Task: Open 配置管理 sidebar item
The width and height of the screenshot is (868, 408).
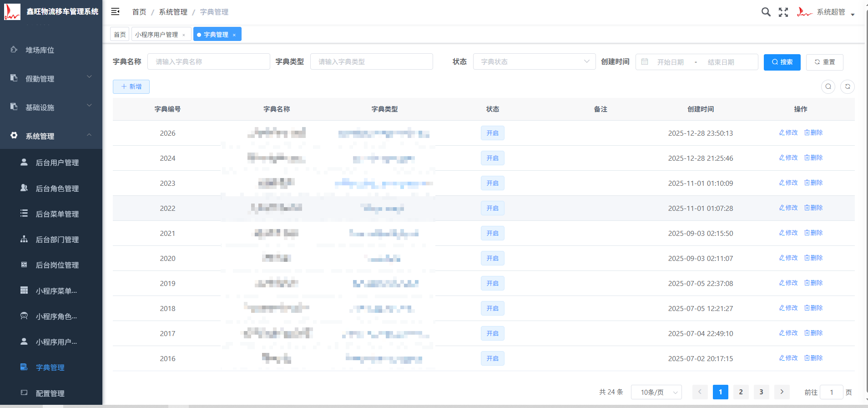Action: click(51, 393)
